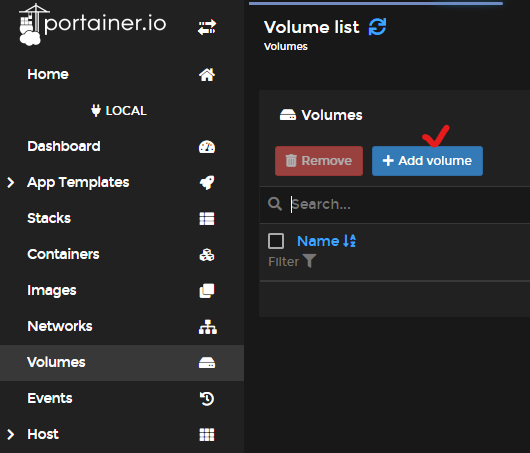The height and width of the screenshot is (453, 530).
Task: Click the Home house icon
Action: click(x=207, y=75)
